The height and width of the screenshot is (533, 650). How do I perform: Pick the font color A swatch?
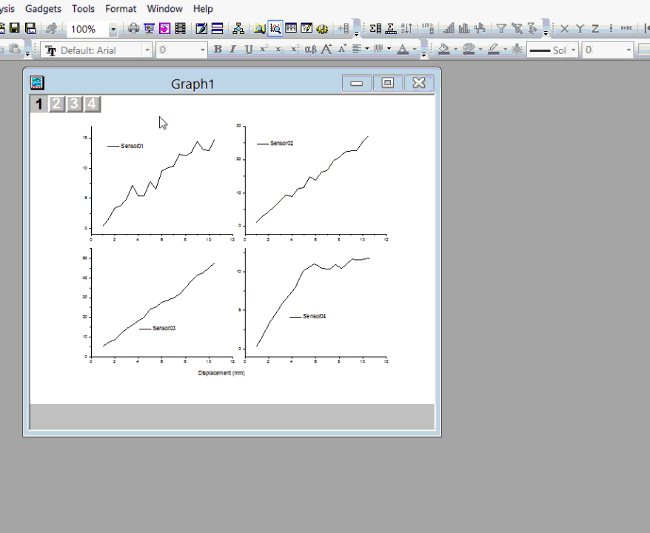click(x=403, y=49)
